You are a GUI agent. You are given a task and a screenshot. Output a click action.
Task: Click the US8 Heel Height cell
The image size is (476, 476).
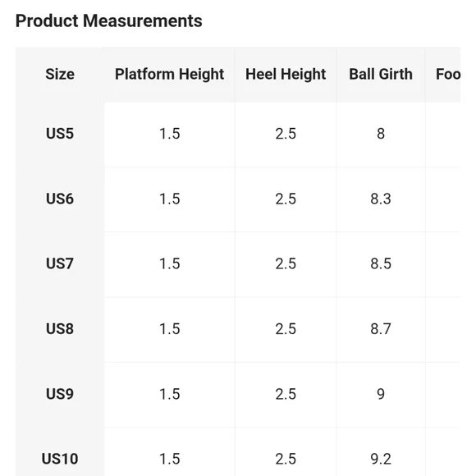(286, 329)
